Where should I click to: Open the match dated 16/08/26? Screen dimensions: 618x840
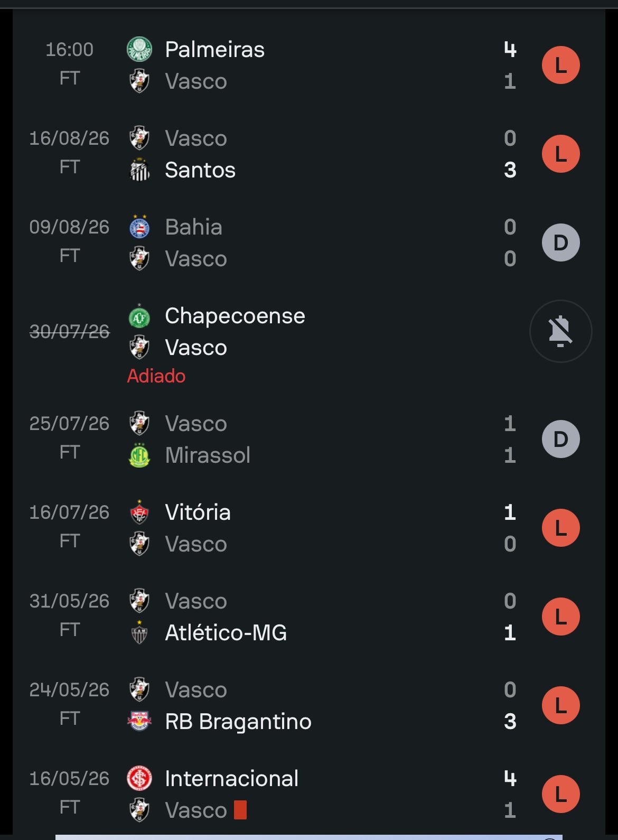(x=309, y=154)
